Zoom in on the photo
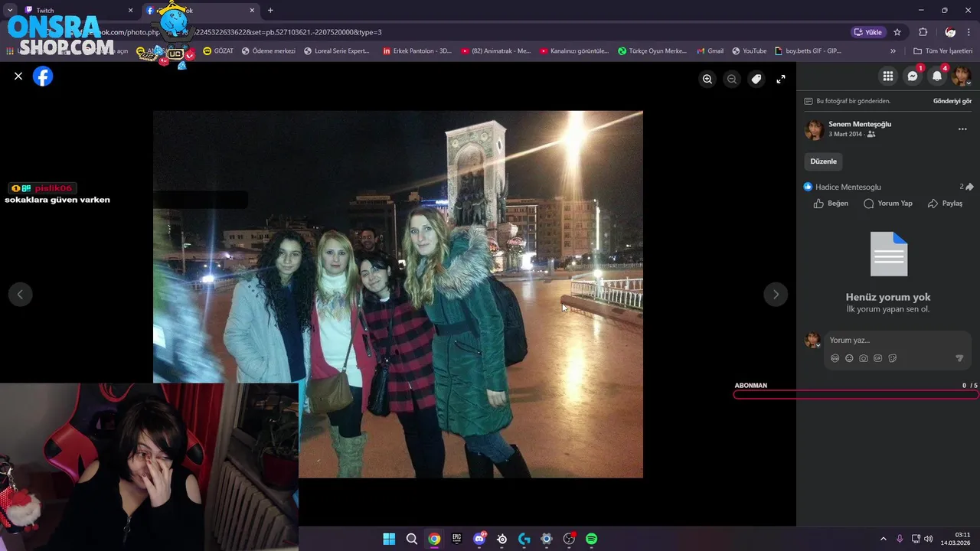The height and width of the screenshot is (551, 980). coord(707,79)
